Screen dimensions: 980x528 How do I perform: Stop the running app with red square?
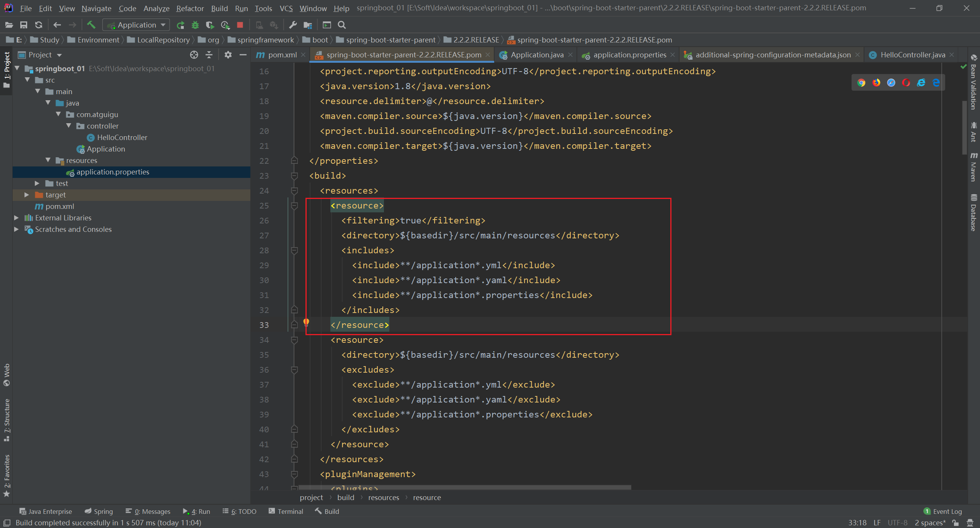click(x=240, y=25)
